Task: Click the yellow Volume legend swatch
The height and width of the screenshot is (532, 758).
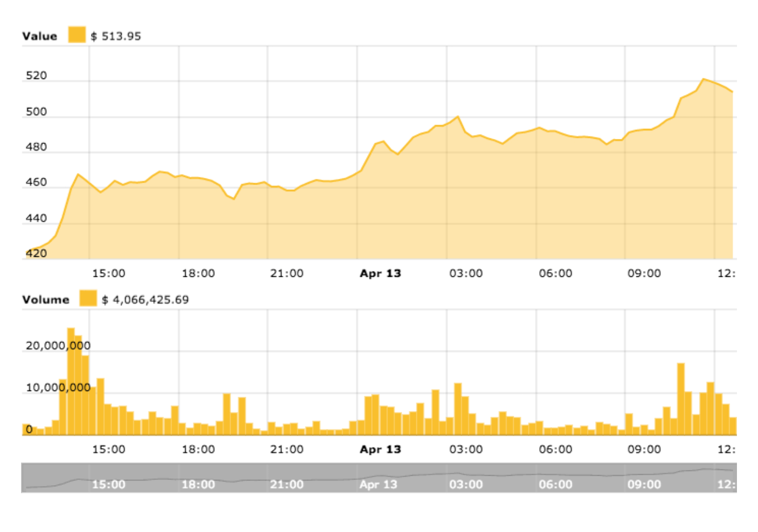Action: [88, 298]
